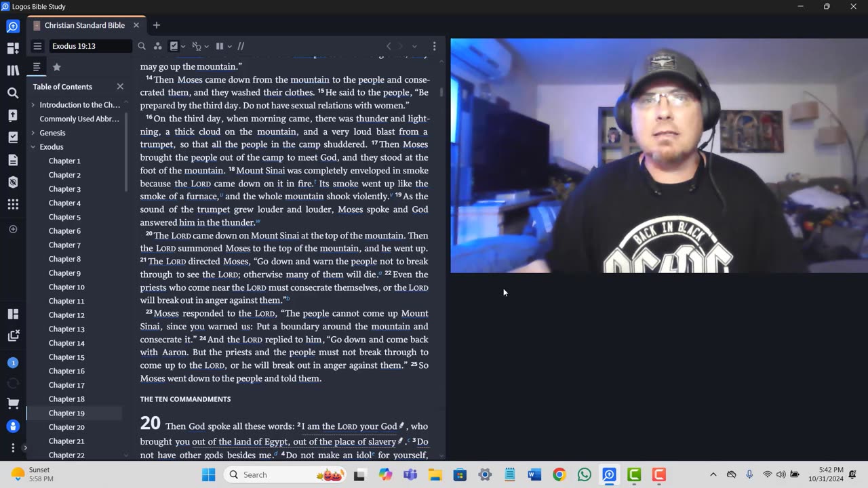The height and width of the screenshot is (488, 868).
Task: Go to Chapter 1 of Exodus
Action: point(64,161)
